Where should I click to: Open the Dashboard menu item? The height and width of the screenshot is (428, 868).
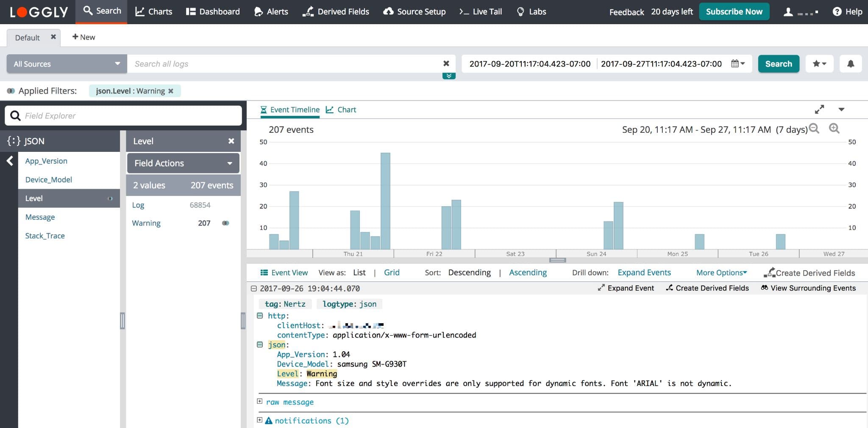pyautogui.click(x=213, y=12)
